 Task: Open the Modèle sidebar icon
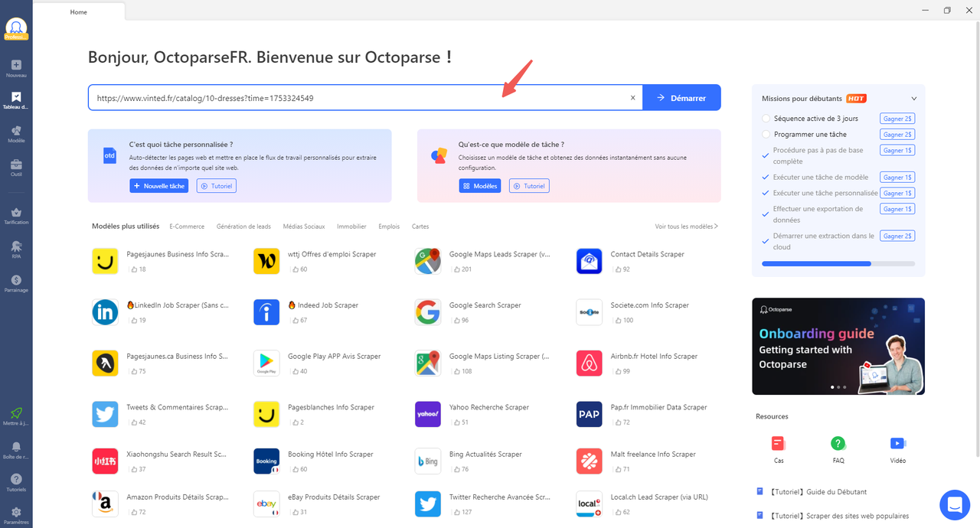(x=16, y=131)
